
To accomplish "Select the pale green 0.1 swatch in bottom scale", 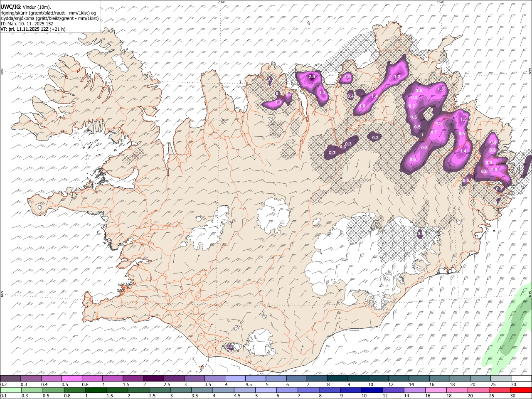I will (11, 390).
